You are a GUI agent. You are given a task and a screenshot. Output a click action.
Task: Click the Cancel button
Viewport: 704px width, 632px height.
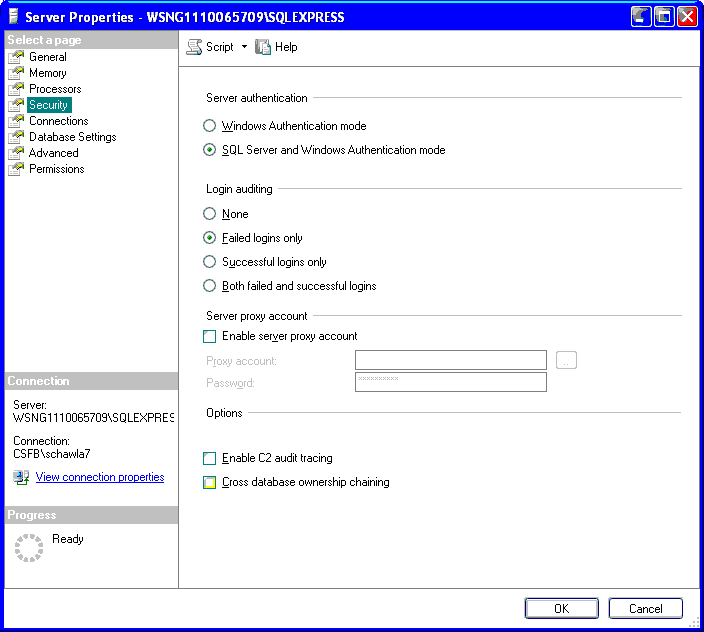click(x=646, y=609)
